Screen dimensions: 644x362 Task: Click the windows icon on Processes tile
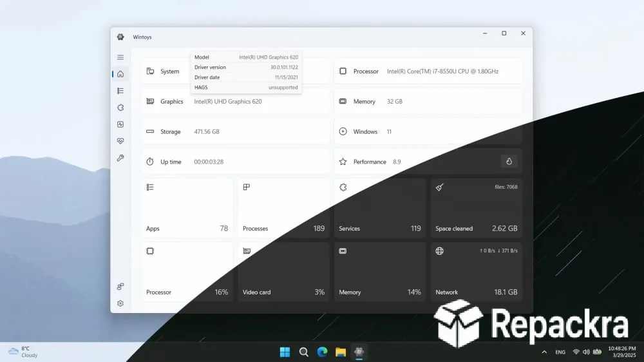[247, 187]
